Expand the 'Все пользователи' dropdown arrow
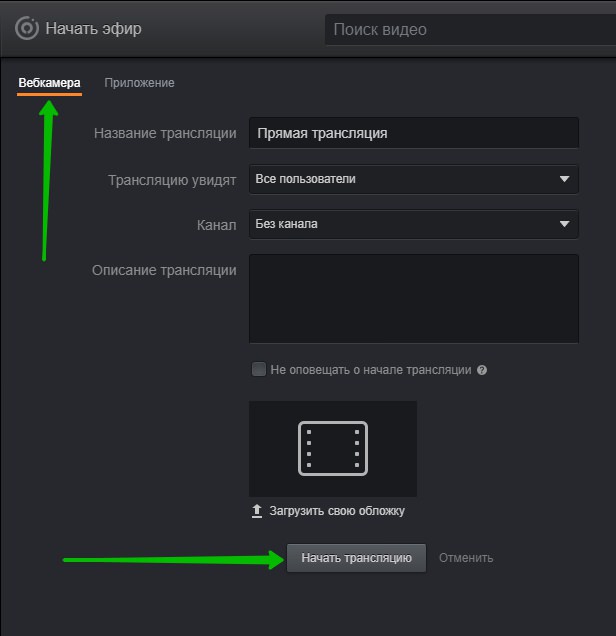Image resolution: width=616 pixels, height=636 pixels. coord(564,180)
